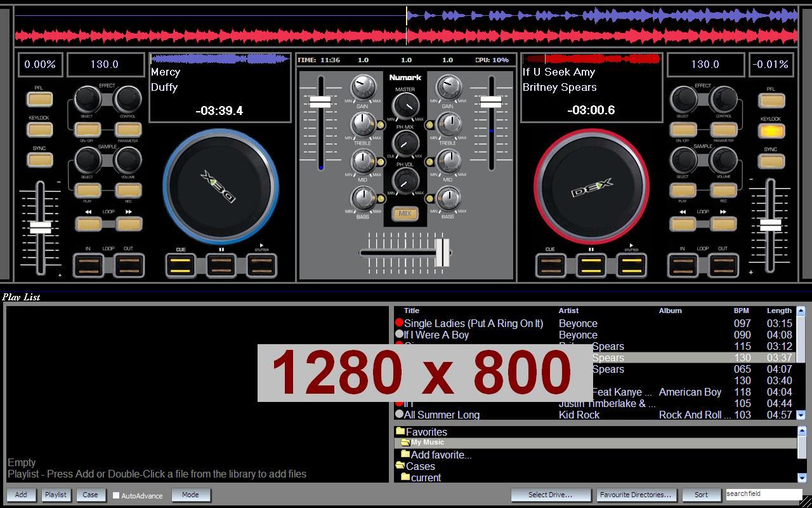This screenshot has height=508, width=812.
Task: Click the left deck sample Select knob
Action: [x=88, y=161]
